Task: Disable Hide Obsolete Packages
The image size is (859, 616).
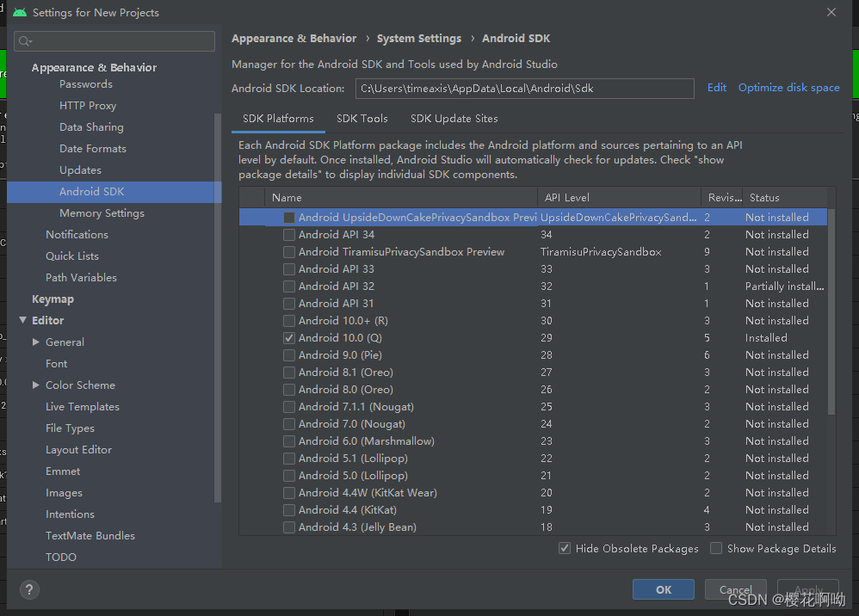Action: (x=565, y=548)
